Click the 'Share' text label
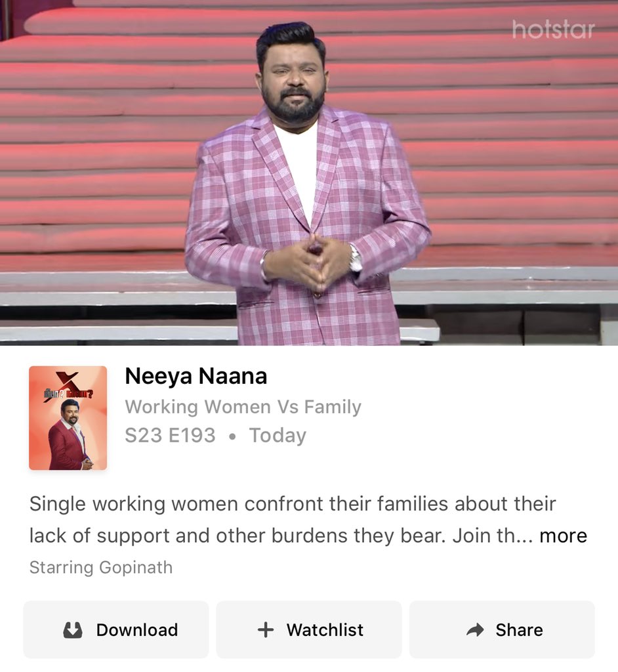This screenshot has width=618, height=672. pos(519,630)
